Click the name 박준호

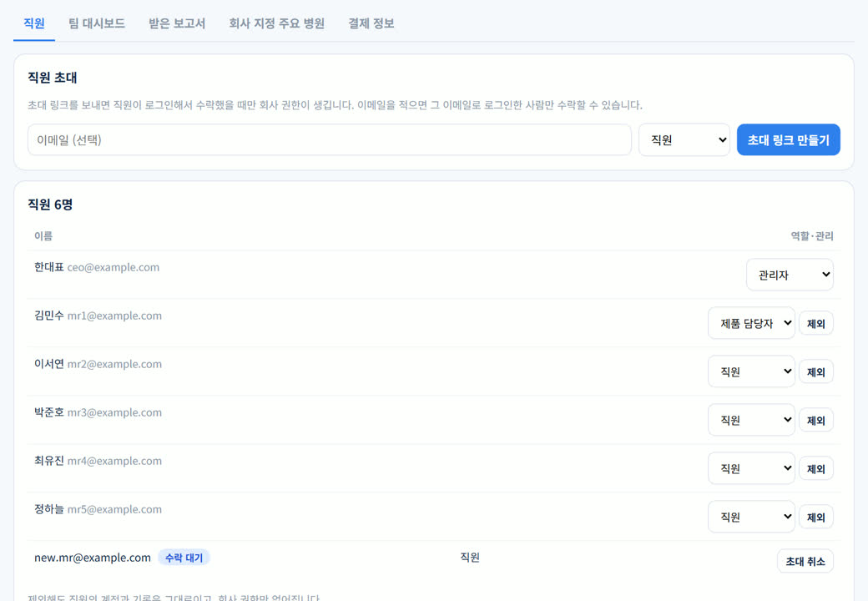[x=48, y=412]
